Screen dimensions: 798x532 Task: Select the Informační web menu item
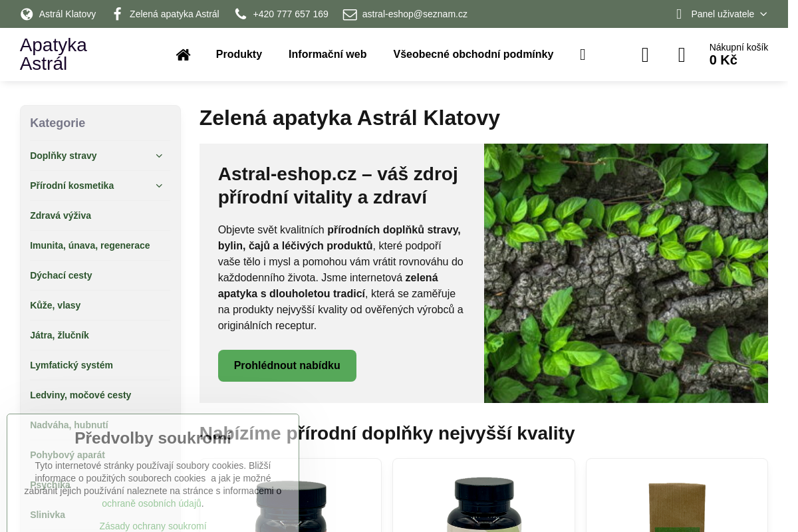(327, 55)
